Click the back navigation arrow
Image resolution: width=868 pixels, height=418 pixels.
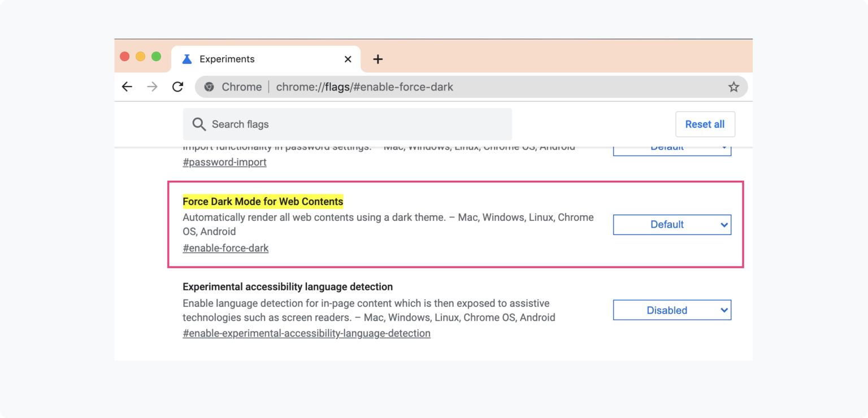tap(127, 86)
